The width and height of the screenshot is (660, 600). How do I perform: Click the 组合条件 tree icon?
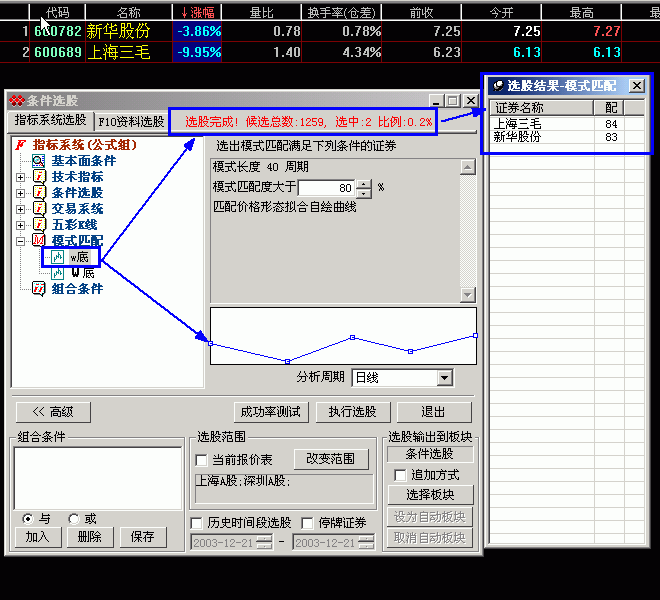pos(40,289)
